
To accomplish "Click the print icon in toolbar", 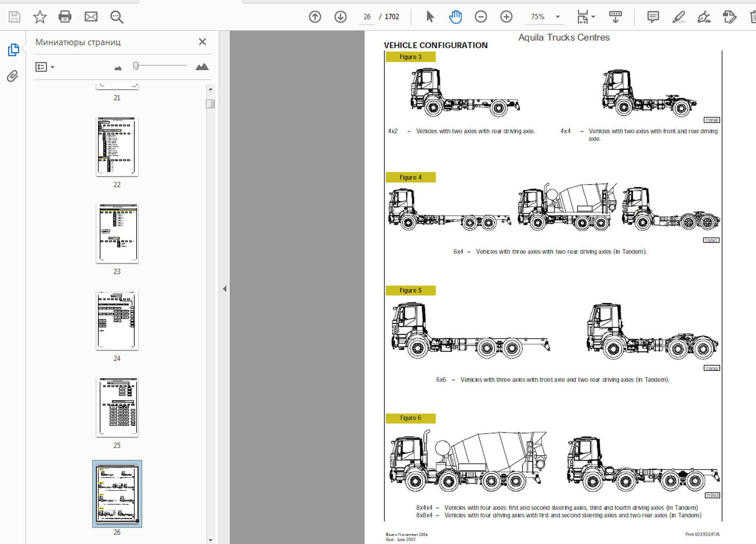I will [65, 17].
